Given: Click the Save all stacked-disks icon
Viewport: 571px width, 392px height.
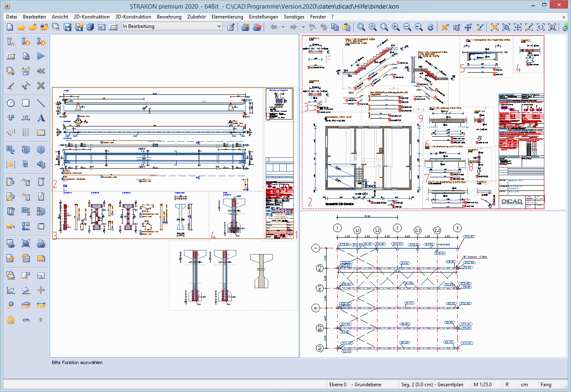Looking at the screenshot, I should [90, 27].
